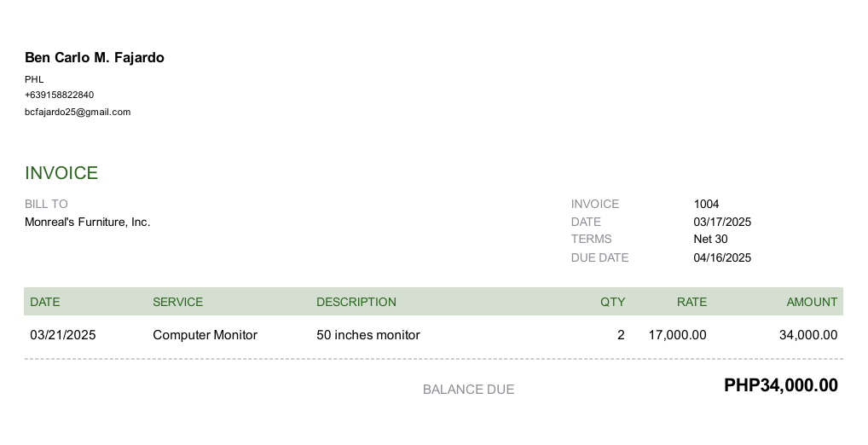The height and width of the screenshot is (445, 868).
Task: Click the email bcfajardo25@gmail.com
Action: point(78,112)
